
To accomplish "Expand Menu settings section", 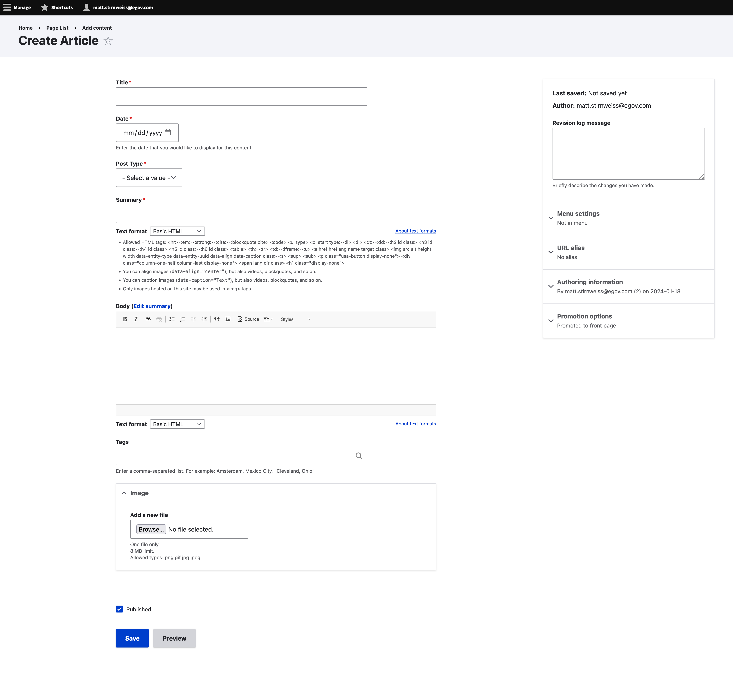I will [629, 218].
